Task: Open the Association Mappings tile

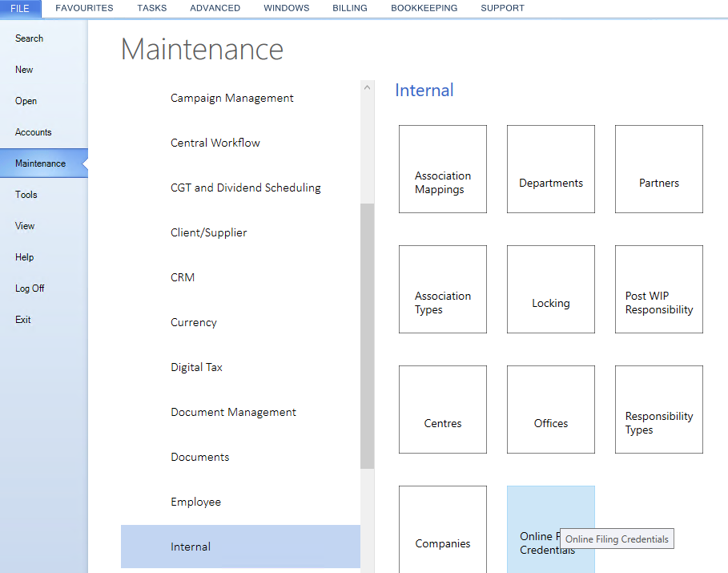Action: [x=443, y=169]
